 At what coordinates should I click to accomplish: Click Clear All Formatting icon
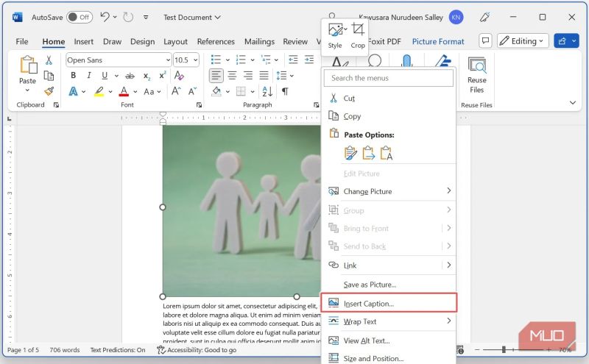click(x=179, y=76)
